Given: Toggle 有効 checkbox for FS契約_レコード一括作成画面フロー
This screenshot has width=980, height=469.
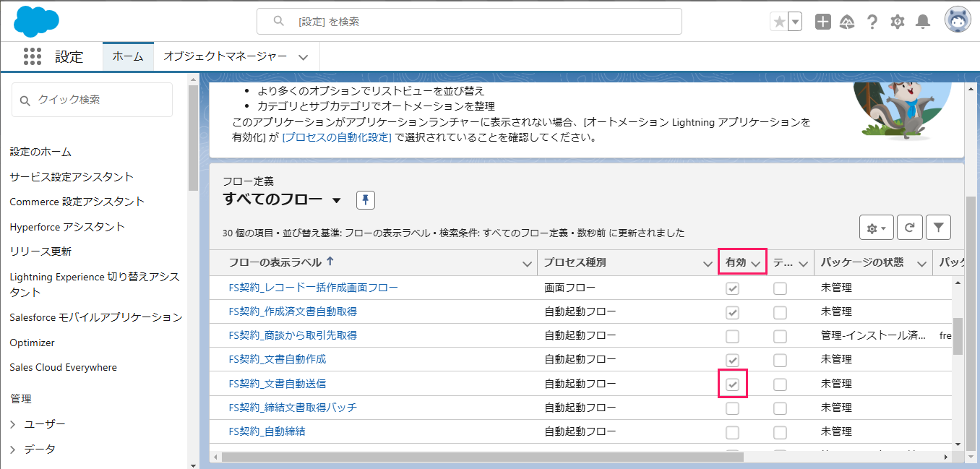Looking at the screenshot, I should pyautogui.click(x=732, y=288).
